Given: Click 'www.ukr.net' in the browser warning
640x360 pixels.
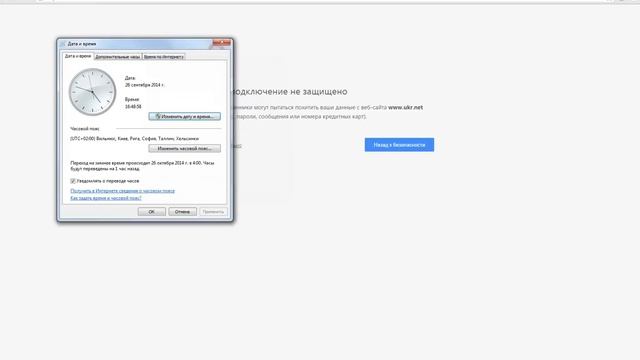Looking at the screenshot, I should click(405, 107).
